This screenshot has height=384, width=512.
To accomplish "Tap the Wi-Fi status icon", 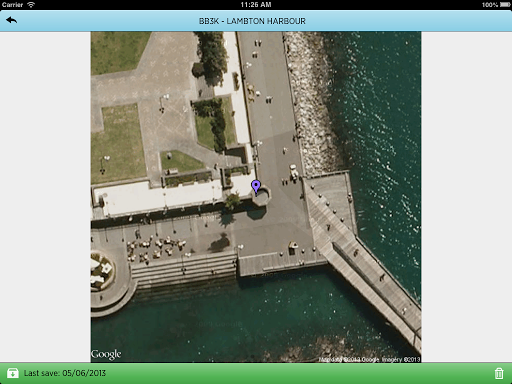I will (x=31, y=5).
